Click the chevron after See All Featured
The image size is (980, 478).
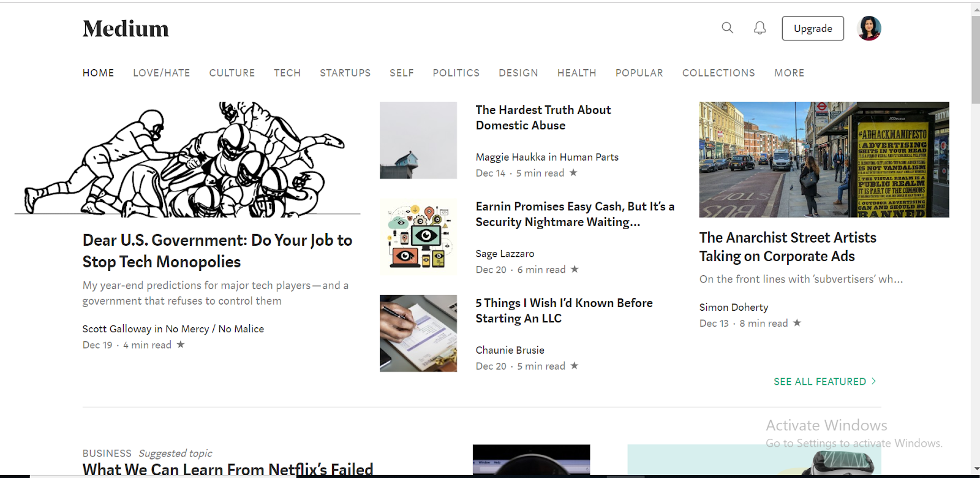pyautogui.click(x=874, y=381)
